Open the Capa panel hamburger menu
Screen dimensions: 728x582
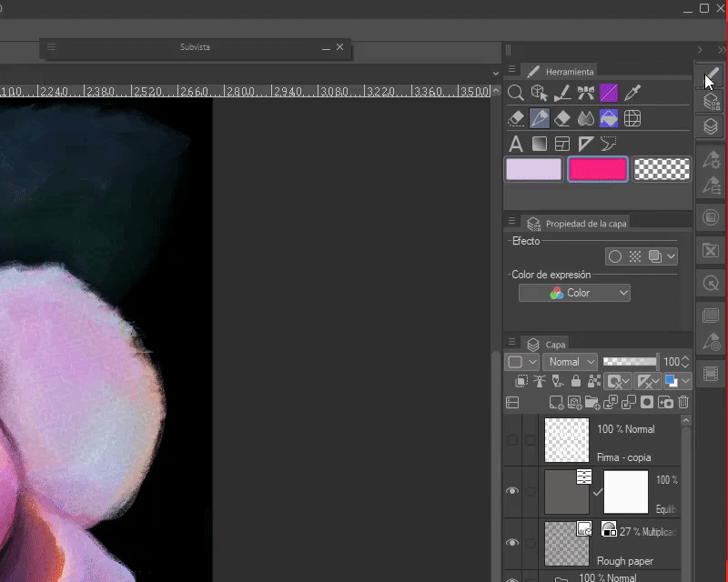[x=511, y=342]
